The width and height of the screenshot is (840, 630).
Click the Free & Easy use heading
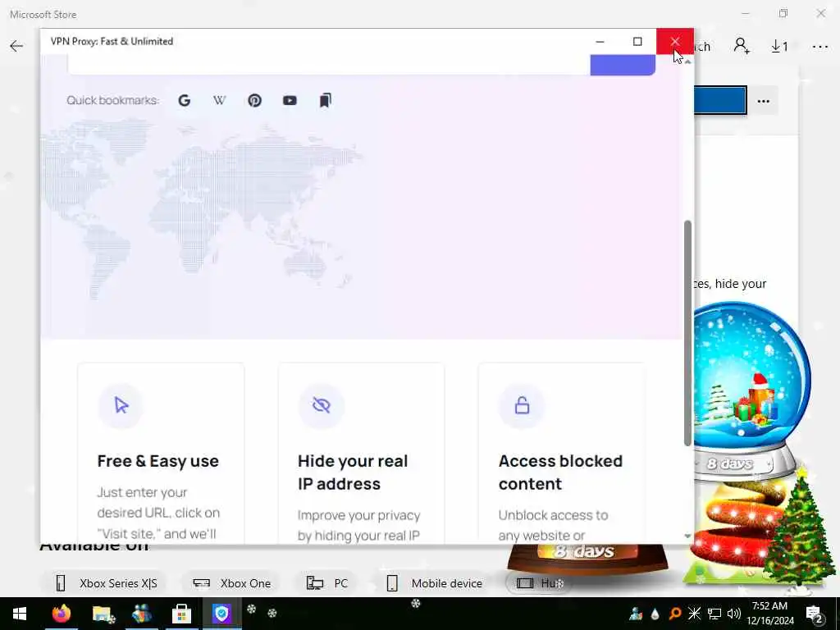(158, 461)
